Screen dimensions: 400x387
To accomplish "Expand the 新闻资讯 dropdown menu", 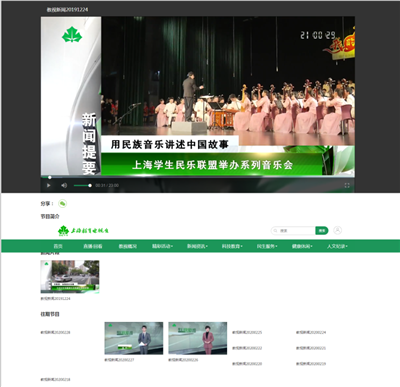I will pos(197,246).
